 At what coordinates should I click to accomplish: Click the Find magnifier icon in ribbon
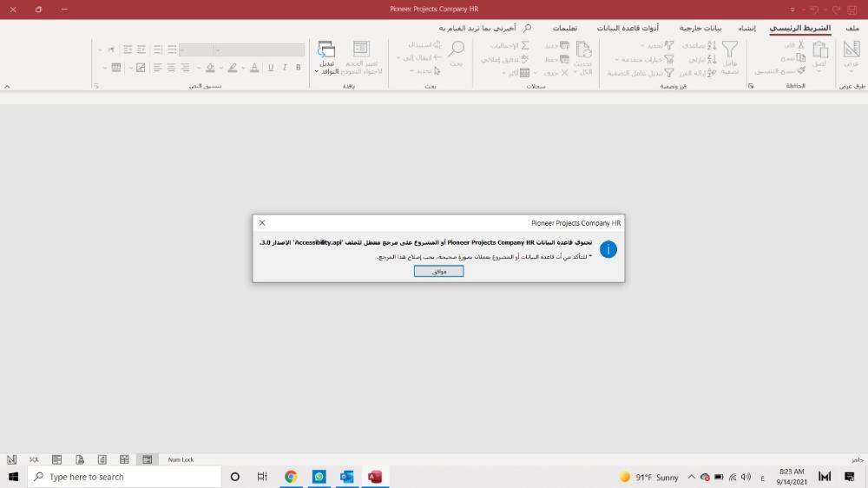(x=457, y=49)
